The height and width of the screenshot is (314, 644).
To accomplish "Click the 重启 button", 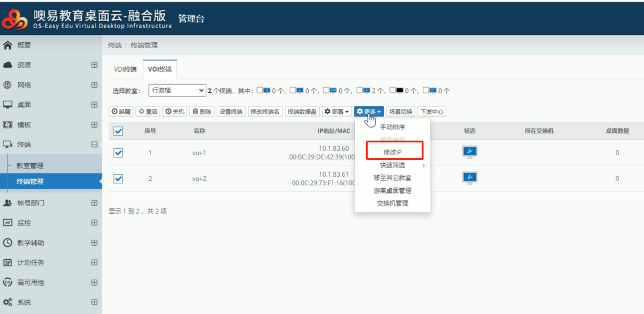I will (148, 111).
